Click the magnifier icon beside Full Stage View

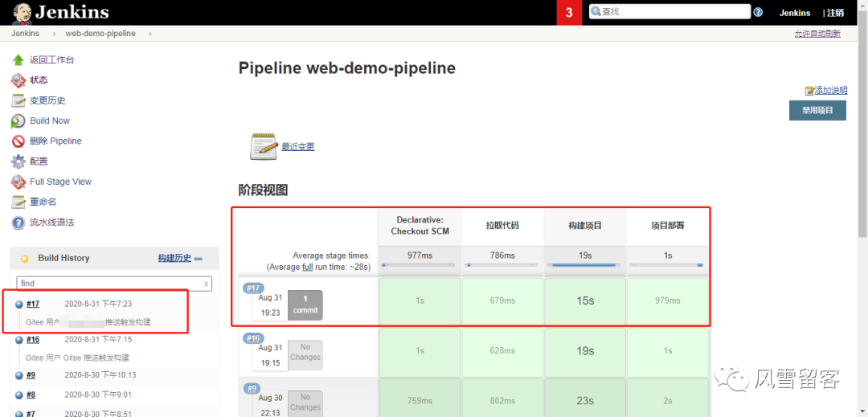18,182
